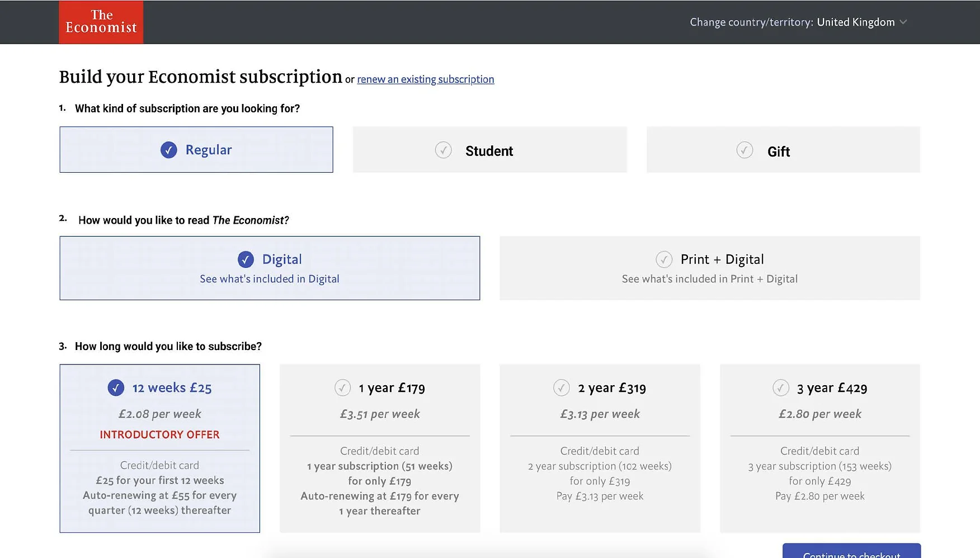Click the 'Regular' label text
The image size is (980, 558).
point(209,150)
